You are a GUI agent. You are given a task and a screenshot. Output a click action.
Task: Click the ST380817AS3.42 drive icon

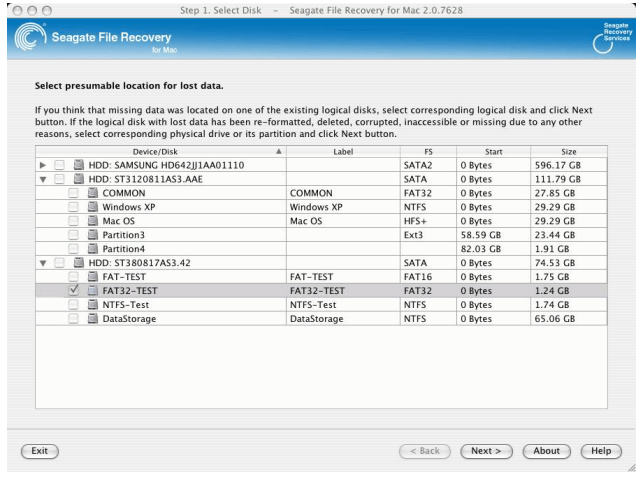point(79,263)
